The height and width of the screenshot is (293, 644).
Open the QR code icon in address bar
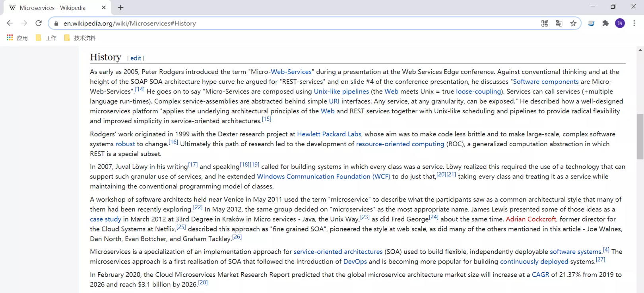(545, 23)
